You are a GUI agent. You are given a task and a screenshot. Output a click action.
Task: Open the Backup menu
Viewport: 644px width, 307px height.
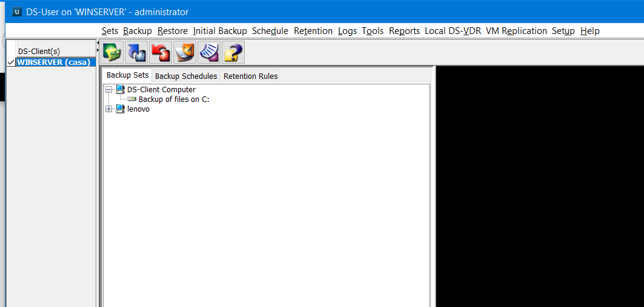coord(138,31)
